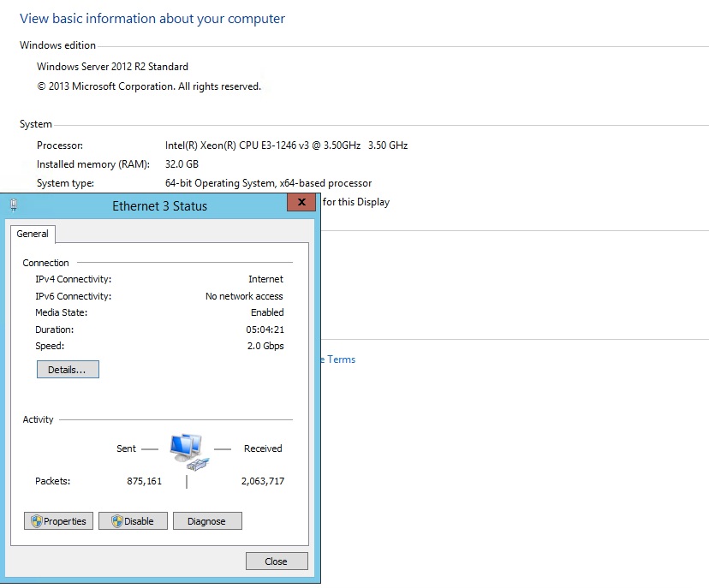The width and height of the screenshot is (709, 588).
Task: Click the Windows Server 2012 R2 Standard text
Action: point(112,67)
